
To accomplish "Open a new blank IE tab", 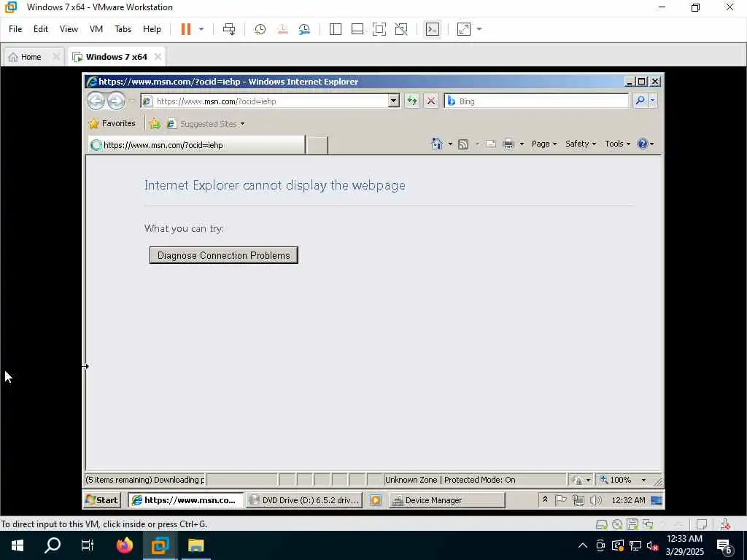I will pos(317,145).
